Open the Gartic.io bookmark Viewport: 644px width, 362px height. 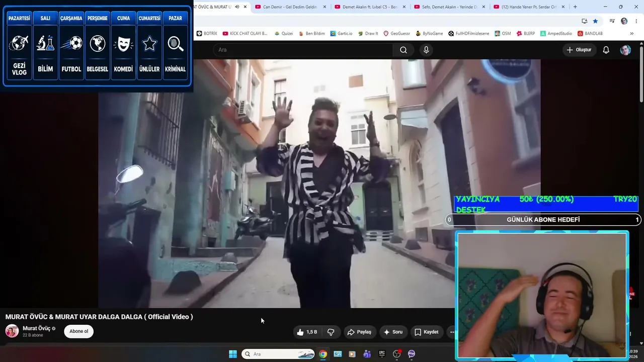tap(342, 34)
